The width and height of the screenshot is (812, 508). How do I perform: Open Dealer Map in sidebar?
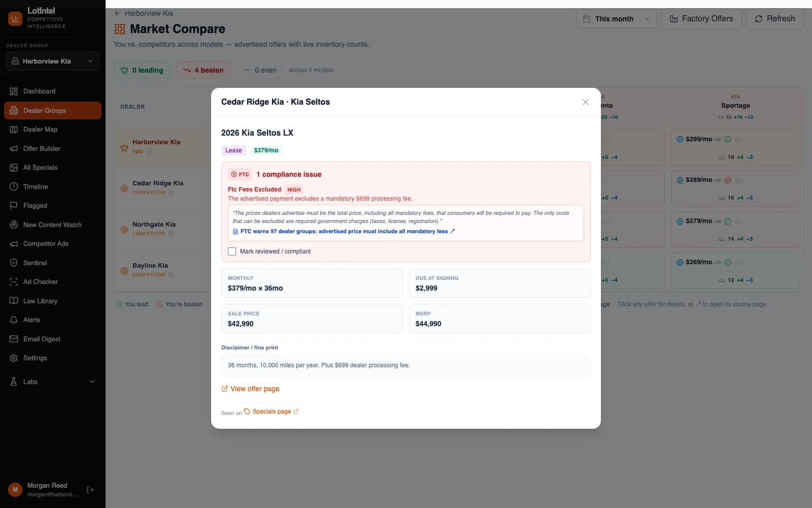pos(52,130)
